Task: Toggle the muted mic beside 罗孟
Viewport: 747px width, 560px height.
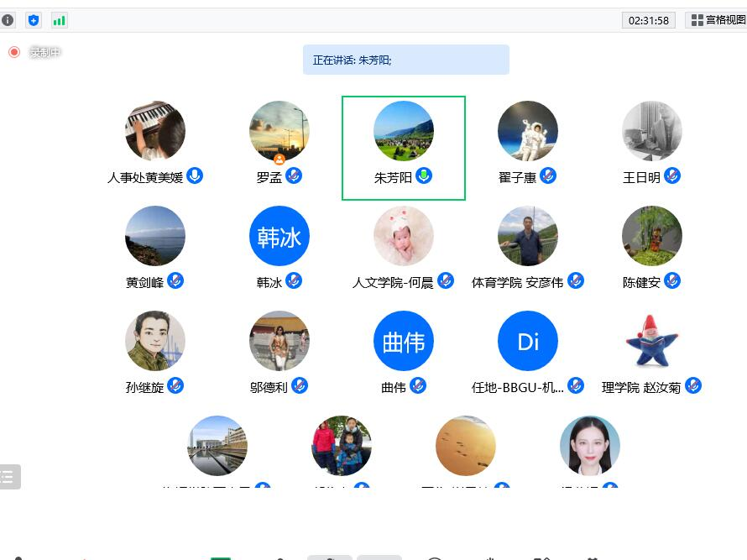Action: (x=294, y=175)
